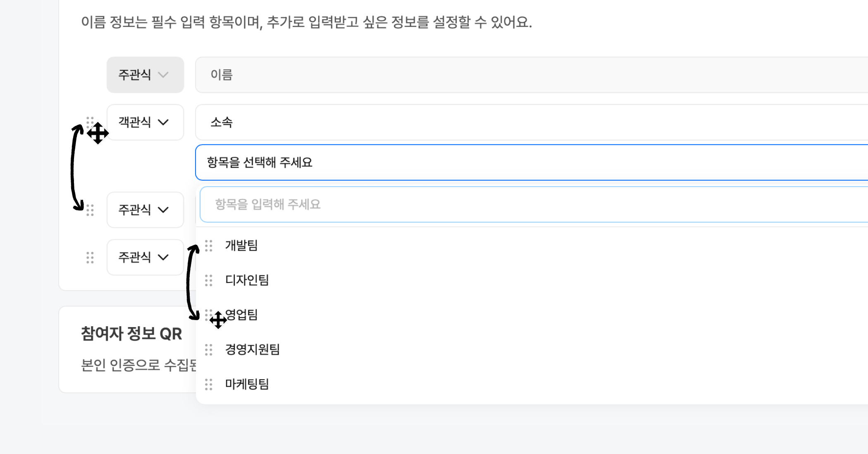The width and height of the screenshot is (868, 454).
Task: Click drag handle beside 디자인팀 option
Action: click(x=209, y=280)
